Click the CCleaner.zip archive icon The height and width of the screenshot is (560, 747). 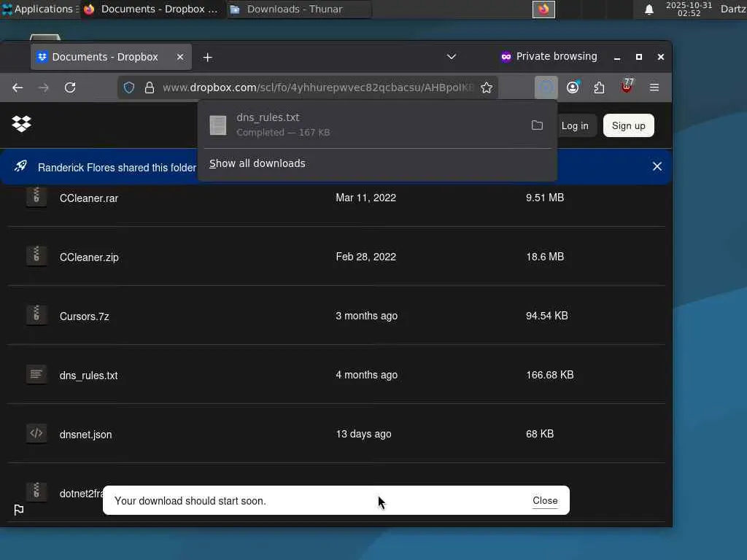pyautogui.click(x=36, y=256)
